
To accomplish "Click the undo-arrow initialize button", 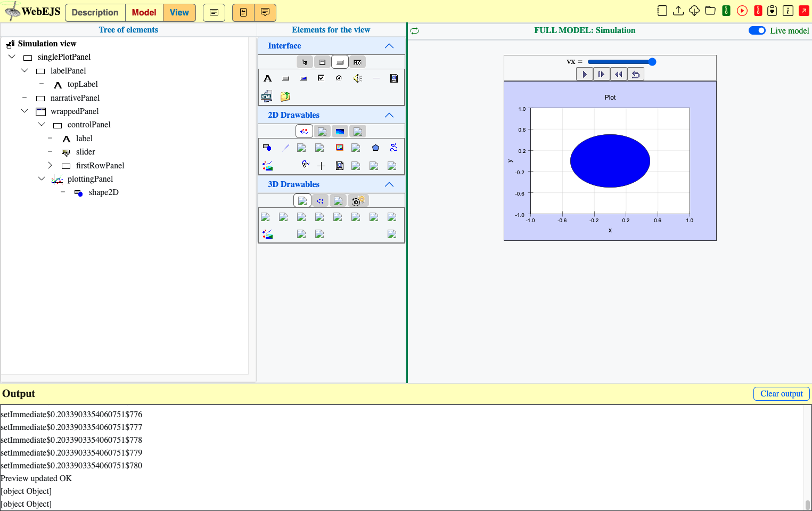I will tap(636, 75).
